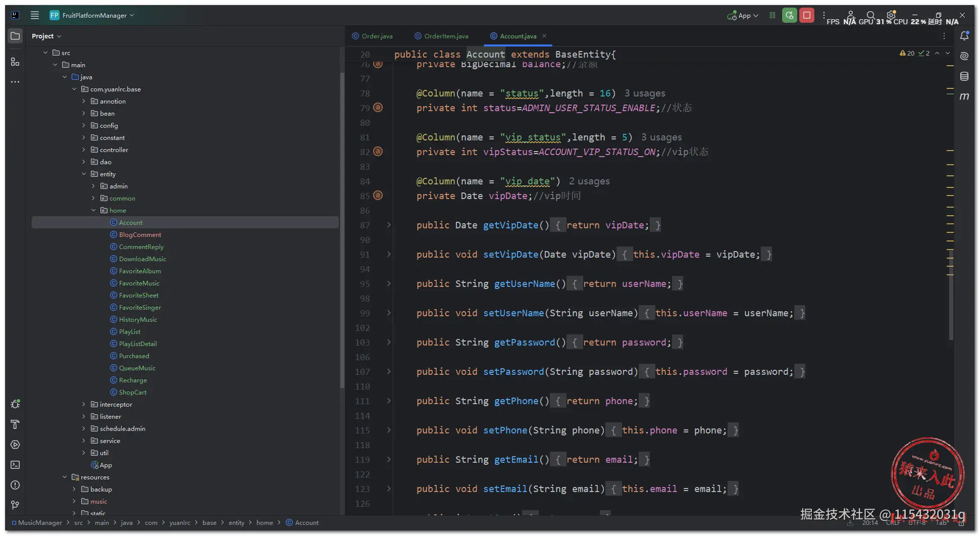Image resolution: width=980 pixels, height=536 pixels.
Task: Open the Database tool window
Action: (x=964, y=76)
